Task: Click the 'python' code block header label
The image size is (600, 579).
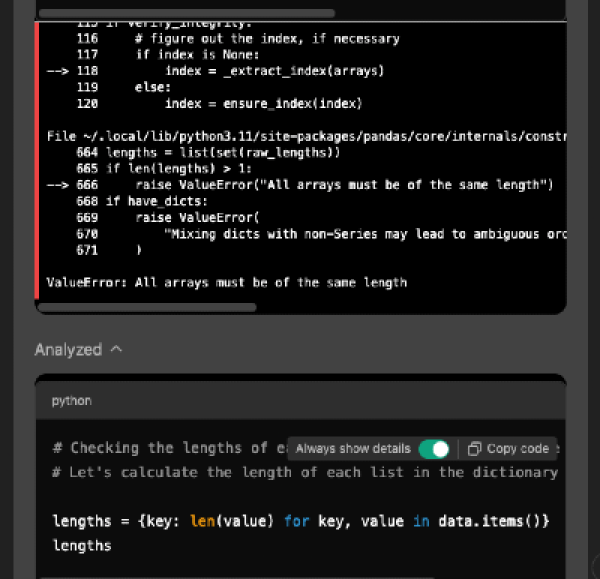Action: coord(71,400)
